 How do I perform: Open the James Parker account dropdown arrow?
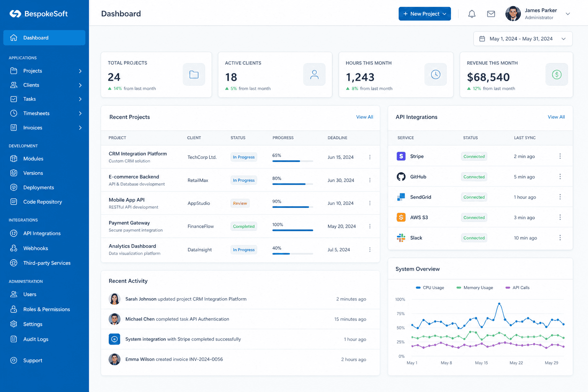click(x=568, y=14)
